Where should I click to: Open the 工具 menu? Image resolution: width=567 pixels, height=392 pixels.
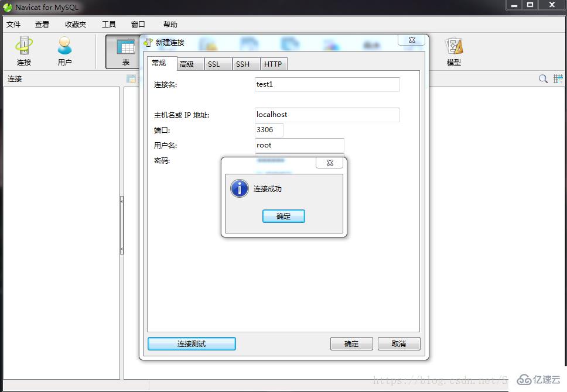click(108, 24)
